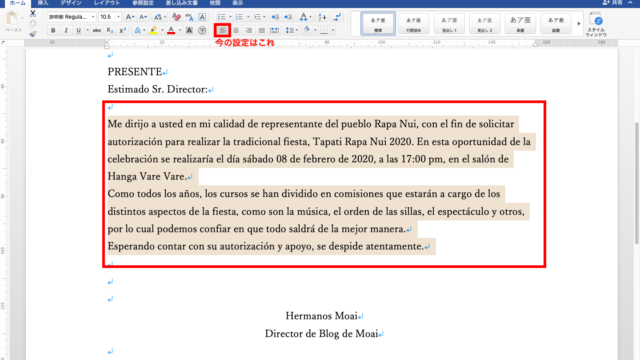Open the 参照設定 (References) tab

coord(143,3)
